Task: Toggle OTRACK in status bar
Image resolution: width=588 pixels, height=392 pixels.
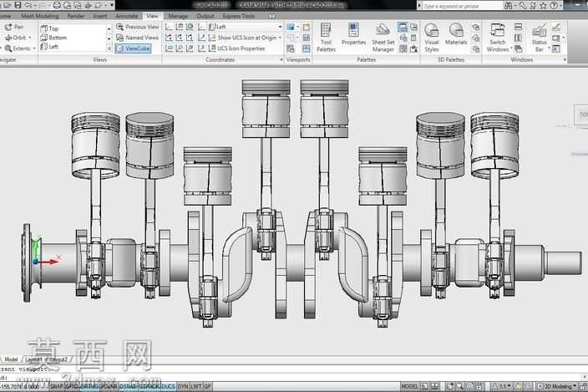Action: (149, 386)
